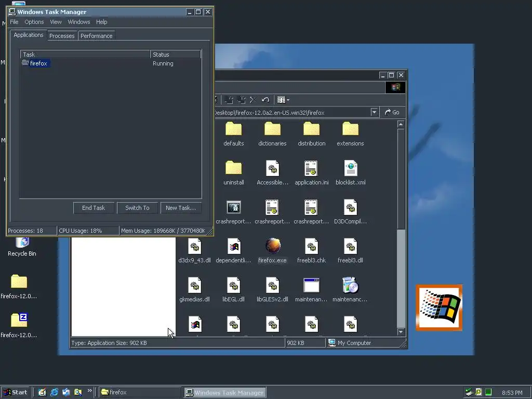Screen dimensions: 532x399
Task: Select the plain firefox-12.0... desktop folder
Action: click(19, 287)
